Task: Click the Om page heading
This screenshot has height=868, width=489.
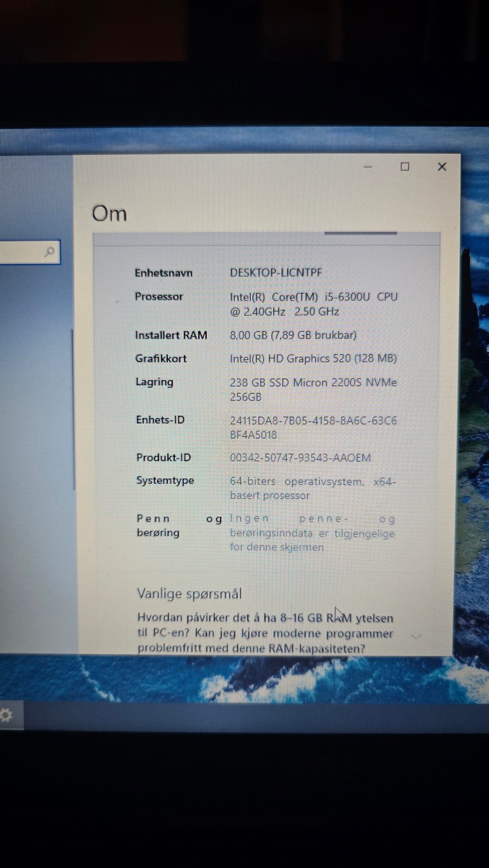Action: point(110,213)
